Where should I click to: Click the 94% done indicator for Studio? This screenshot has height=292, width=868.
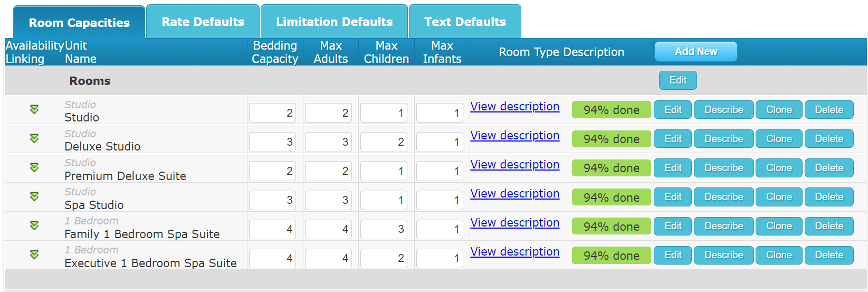click(x=612, y=110)
